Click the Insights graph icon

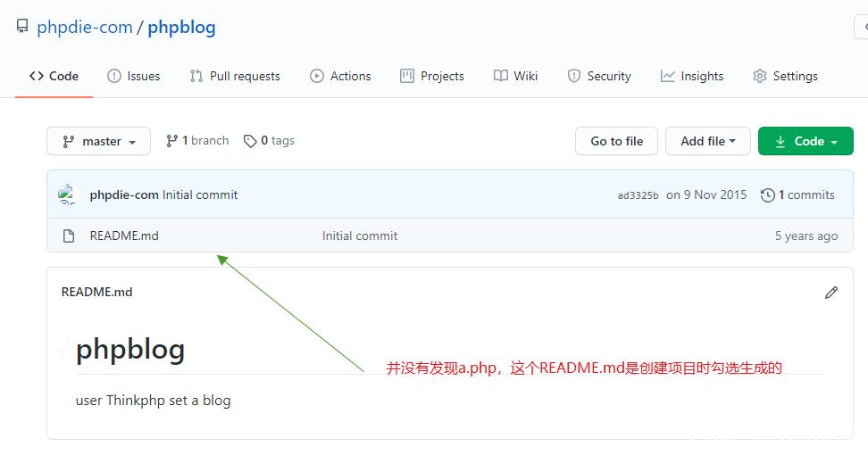668,76
